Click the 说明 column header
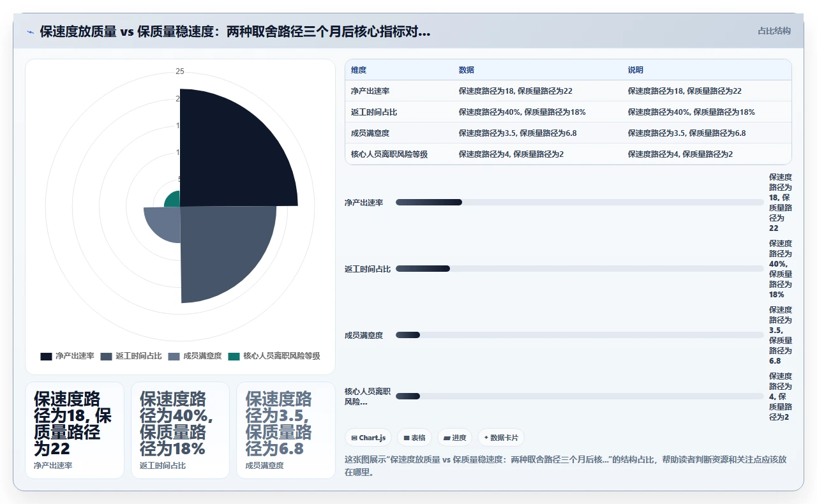Viewport: 817px width, 504px height. pyautogui.click(x=636, y=70)
